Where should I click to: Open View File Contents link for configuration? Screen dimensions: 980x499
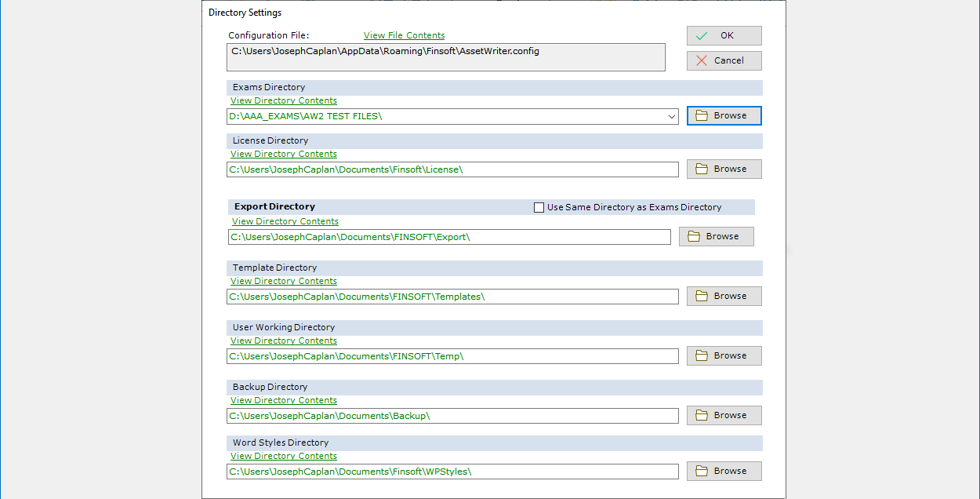[x=404, y=35]
